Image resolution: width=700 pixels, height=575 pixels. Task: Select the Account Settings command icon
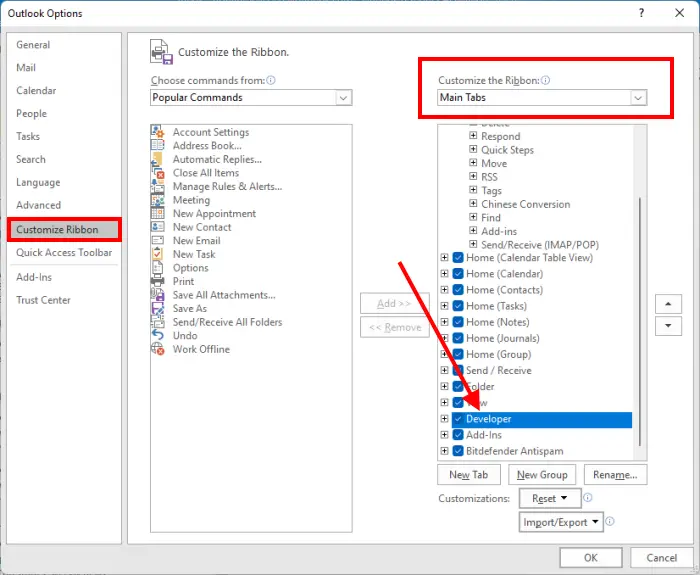pos(158,132)
